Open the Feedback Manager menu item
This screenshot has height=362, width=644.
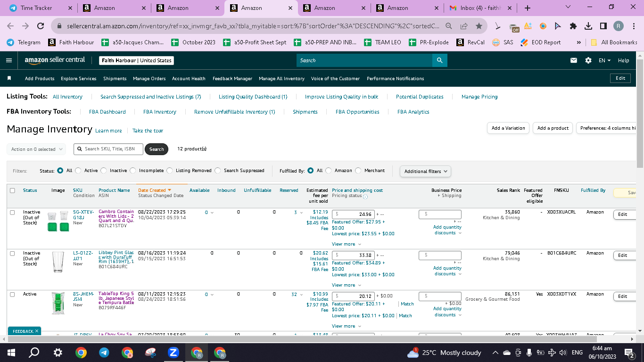(x=232, y=79)
